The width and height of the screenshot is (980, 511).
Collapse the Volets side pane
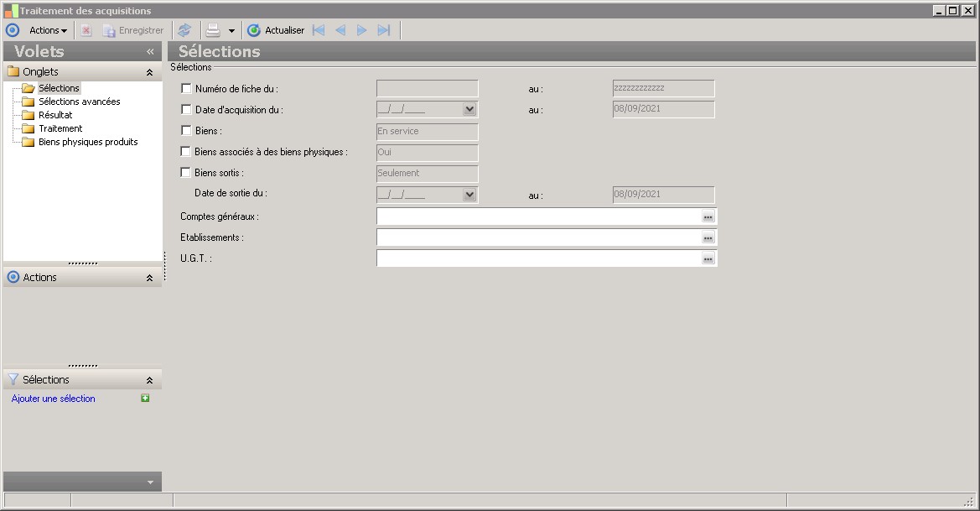150,51
